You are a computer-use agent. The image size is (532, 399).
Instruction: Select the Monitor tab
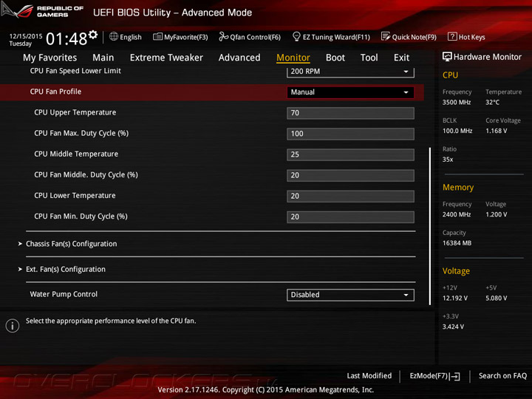pyautogui.click(x=293, y=58)
